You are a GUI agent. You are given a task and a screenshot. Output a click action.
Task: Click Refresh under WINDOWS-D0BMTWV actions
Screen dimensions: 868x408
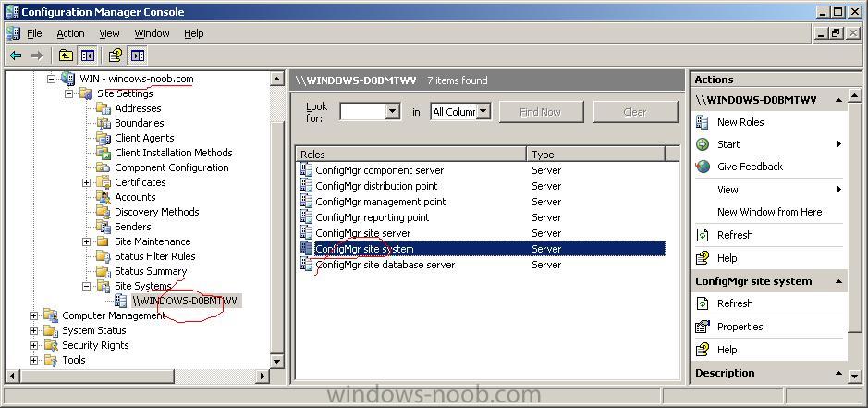click(735, 235)
